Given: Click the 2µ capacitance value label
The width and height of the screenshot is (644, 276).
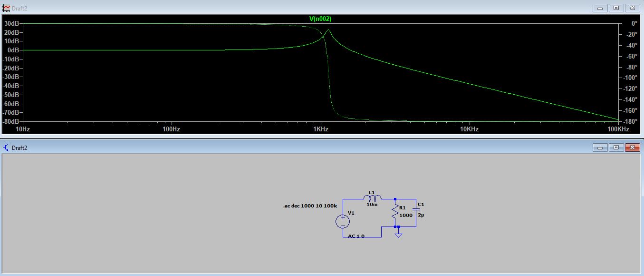Looking at the screenshot, I should (x=421, y=215).
